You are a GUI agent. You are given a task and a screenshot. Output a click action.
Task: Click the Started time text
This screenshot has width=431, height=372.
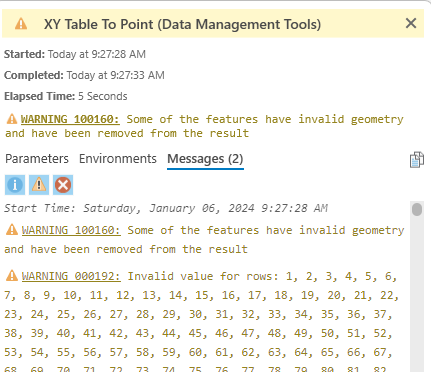coord(75,54)
